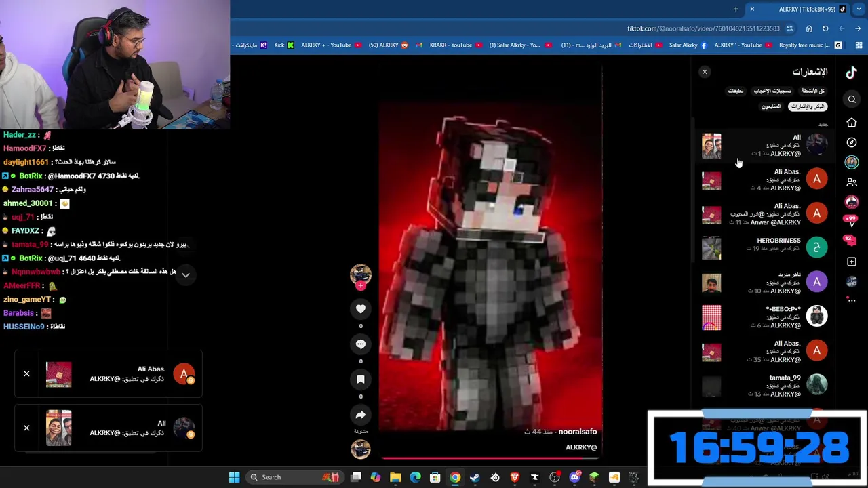868x488 pixels.
Task: Open the Kick bookmark
Action: coord(284,45)
